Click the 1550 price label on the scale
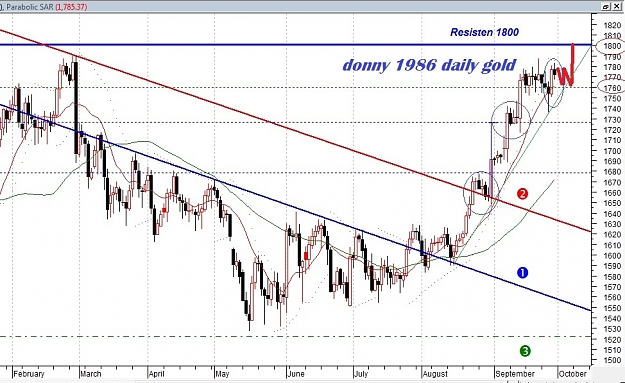Viewport: 625px width, 383px height. 612,308
